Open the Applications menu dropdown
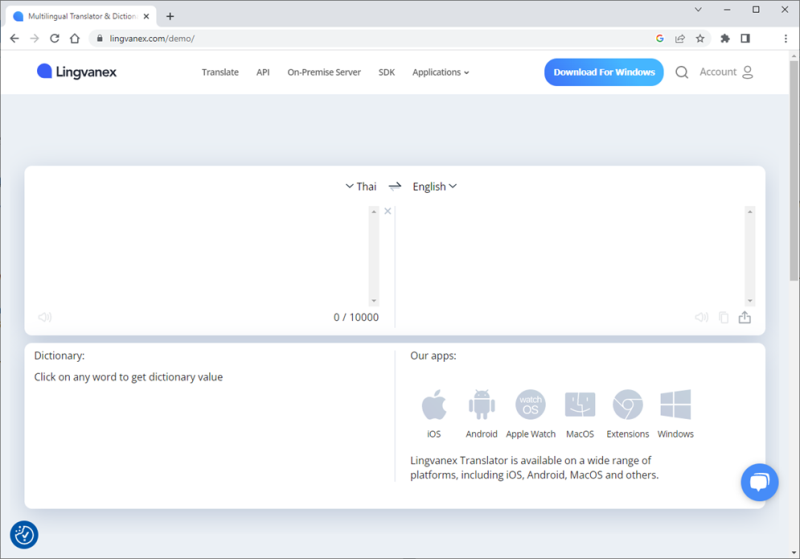 coord(440,72)
